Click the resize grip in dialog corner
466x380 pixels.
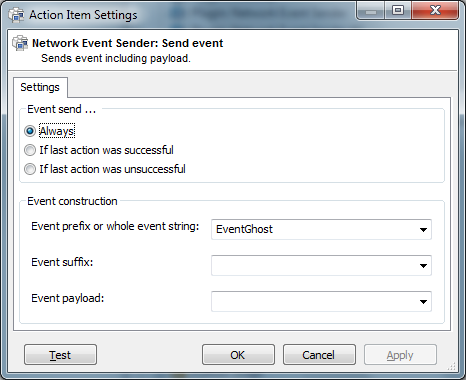(451, 367)
